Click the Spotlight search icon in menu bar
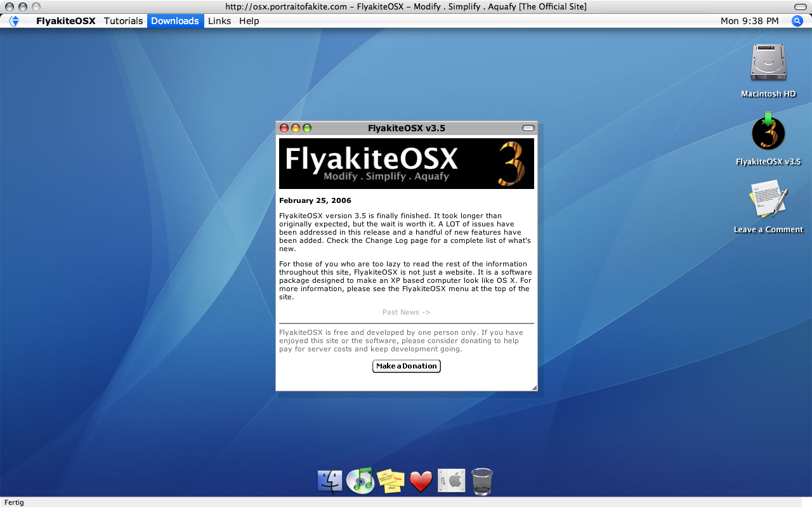 click(797, 21)
